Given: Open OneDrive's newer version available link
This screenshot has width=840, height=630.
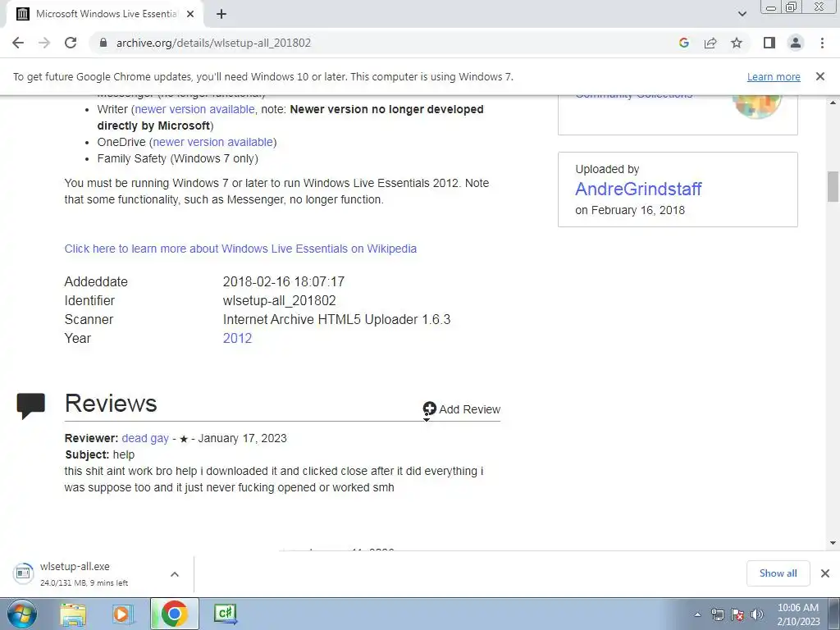Looking at the screenshot, I should tap(212, 142).
